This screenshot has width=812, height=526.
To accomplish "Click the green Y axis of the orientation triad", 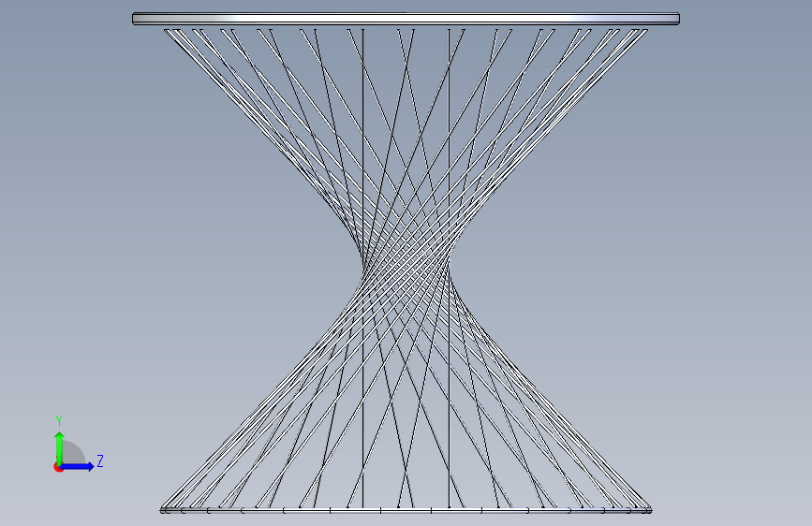I will (x=60, y=448).
